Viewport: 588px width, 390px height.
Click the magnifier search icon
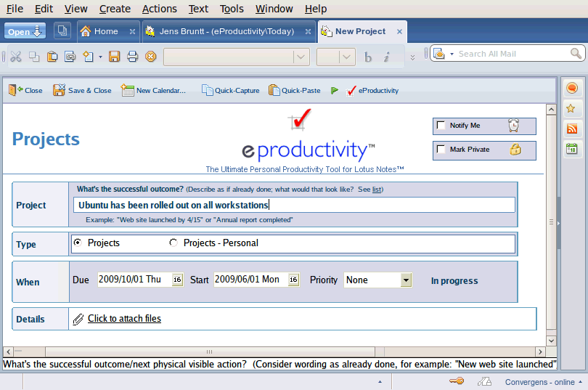576,54
